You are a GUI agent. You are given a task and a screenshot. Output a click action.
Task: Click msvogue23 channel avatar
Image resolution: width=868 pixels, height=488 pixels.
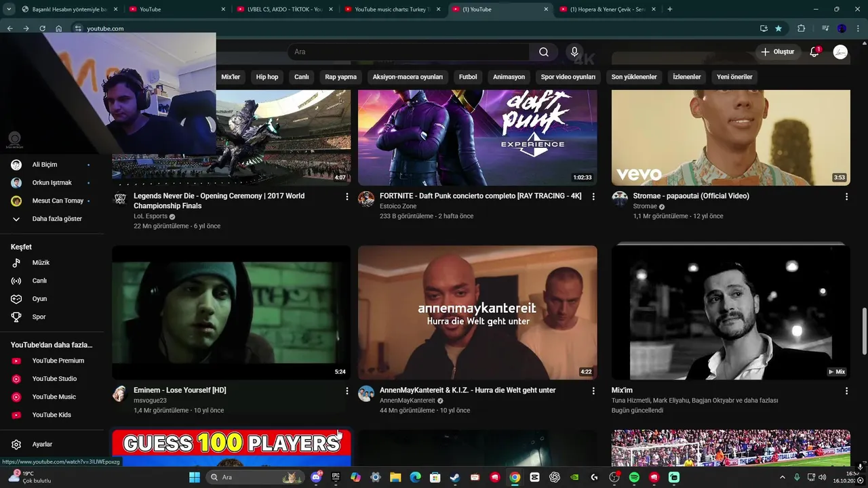click(120, 393)
